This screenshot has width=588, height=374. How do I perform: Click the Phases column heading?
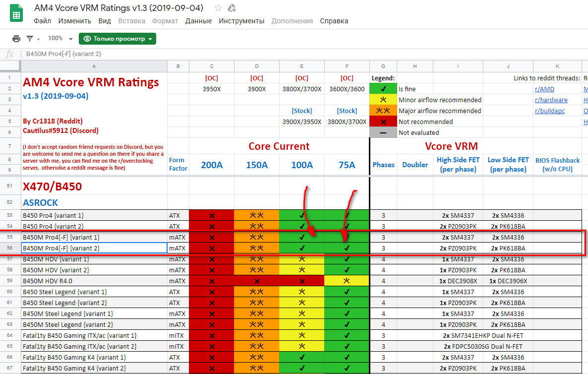point(383,165)
